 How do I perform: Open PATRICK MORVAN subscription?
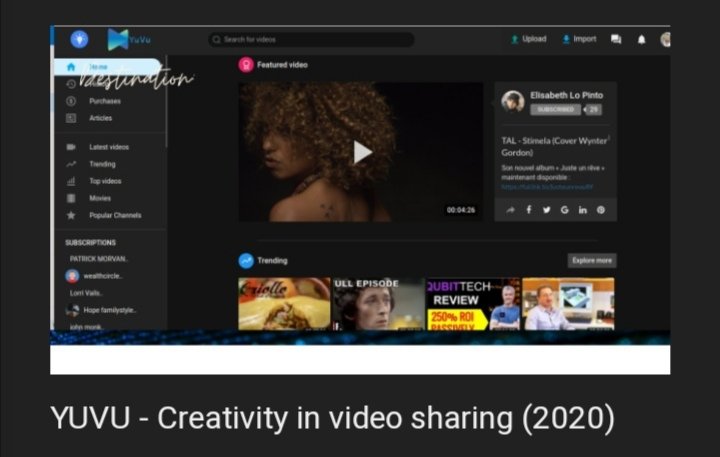point(99,259)
